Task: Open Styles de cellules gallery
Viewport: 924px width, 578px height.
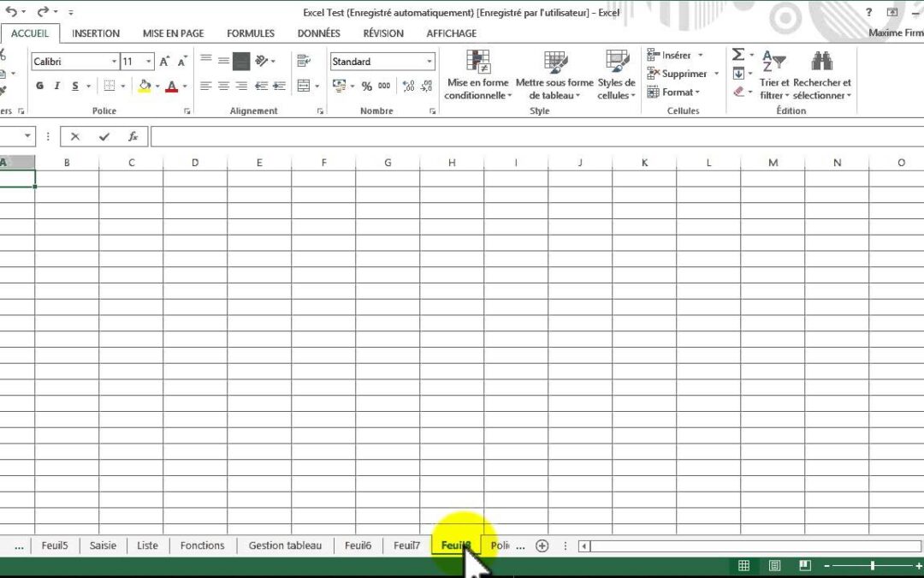Action: click(616, 74)
